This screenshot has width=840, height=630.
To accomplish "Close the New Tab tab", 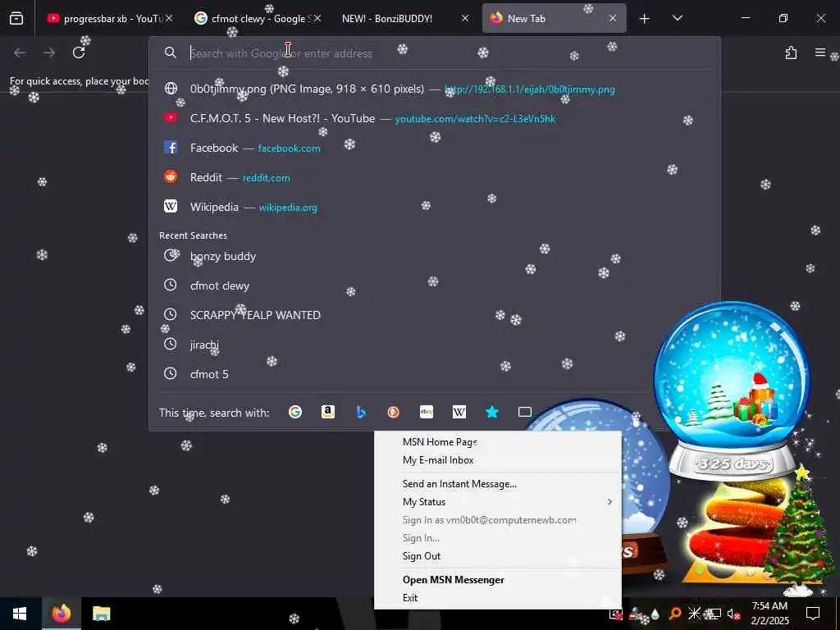I will click(x=612, y=18).
